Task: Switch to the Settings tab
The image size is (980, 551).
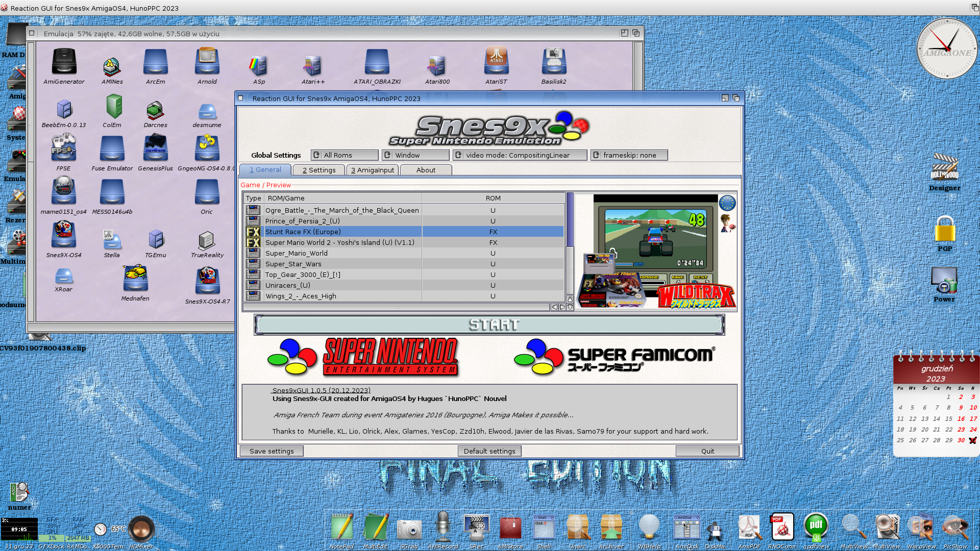Action: [x=319, y=170]
